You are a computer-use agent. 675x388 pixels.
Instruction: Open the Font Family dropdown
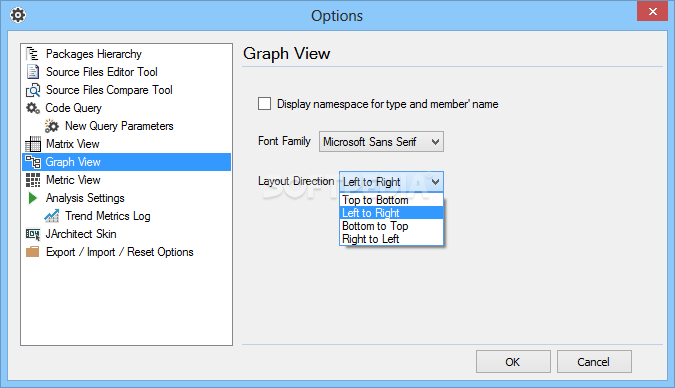pos(381,142)
